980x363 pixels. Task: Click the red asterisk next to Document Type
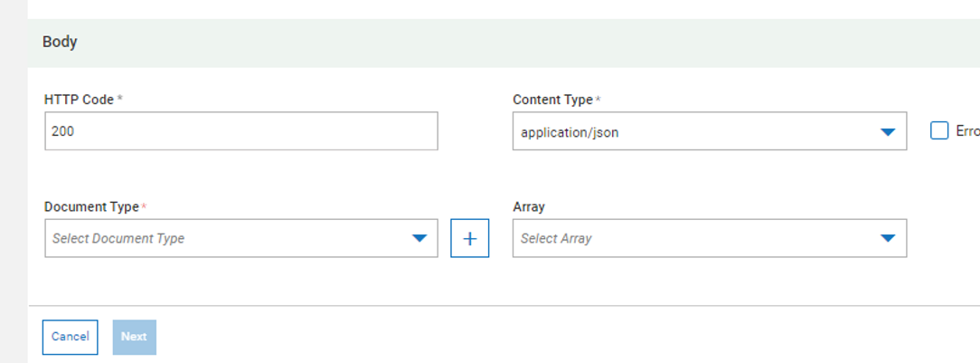pyautogui.click(x=144, y=206)
